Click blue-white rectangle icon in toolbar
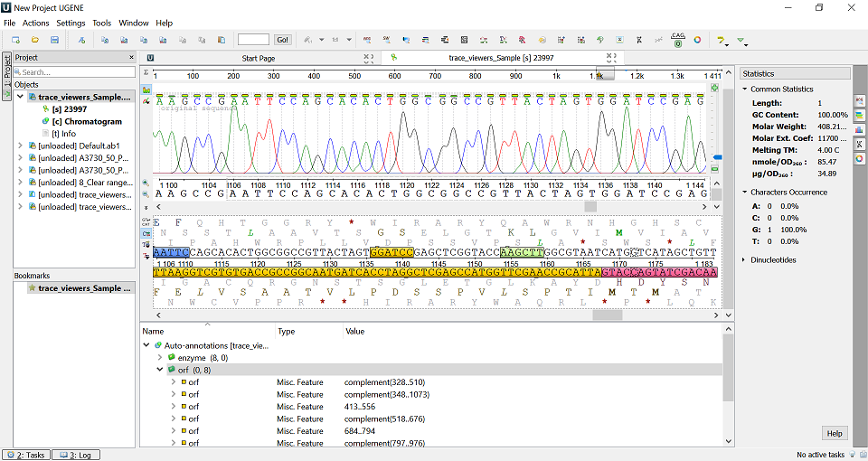The width and height of the screenshot is (868, 461). pos(619,40)
